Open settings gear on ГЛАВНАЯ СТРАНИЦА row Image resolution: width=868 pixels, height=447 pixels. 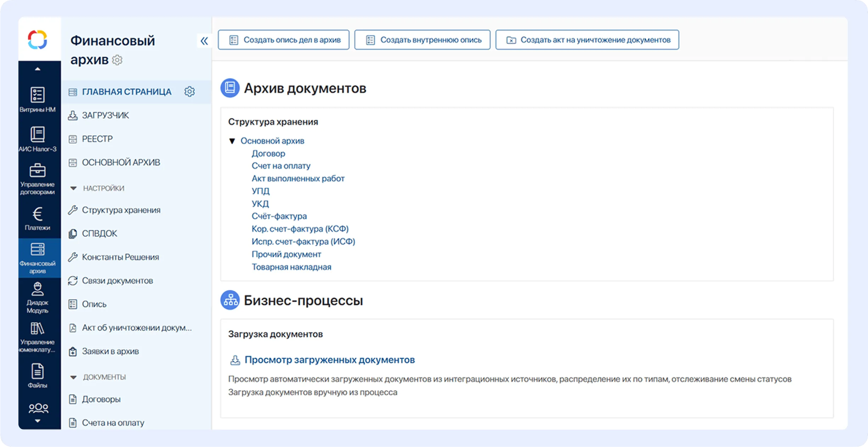click(x=190, y=91)
